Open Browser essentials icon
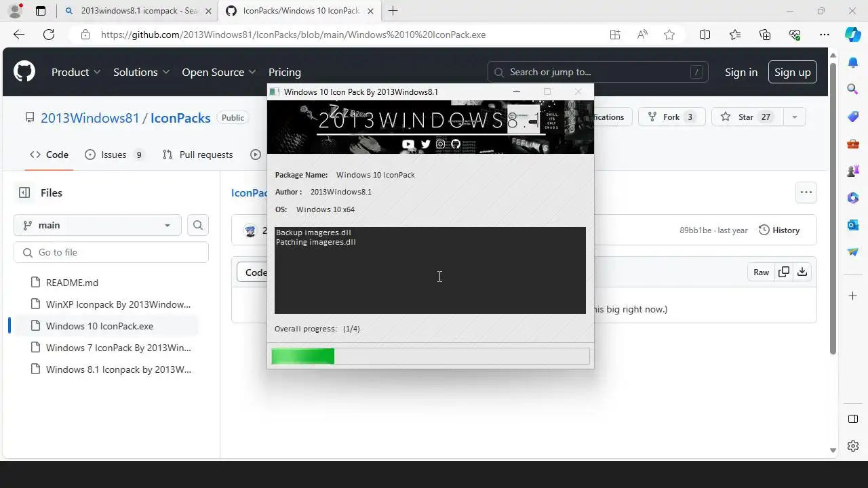This screenshot has height=488, width=868. 795,35
